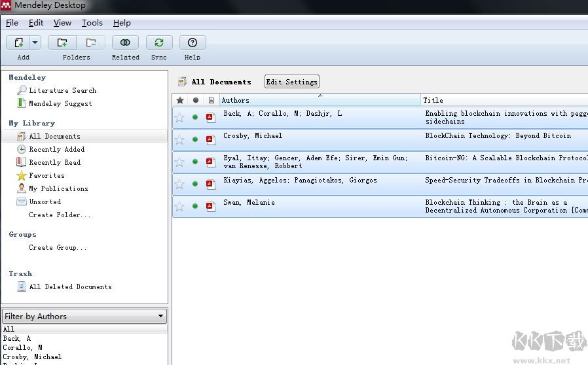
Task: Open My Publications in sidebar
Action: pos(58,188)
